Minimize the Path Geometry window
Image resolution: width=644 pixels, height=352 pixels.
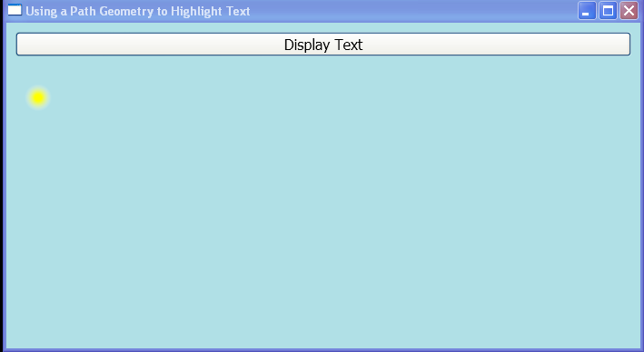(x=587, y=11)
